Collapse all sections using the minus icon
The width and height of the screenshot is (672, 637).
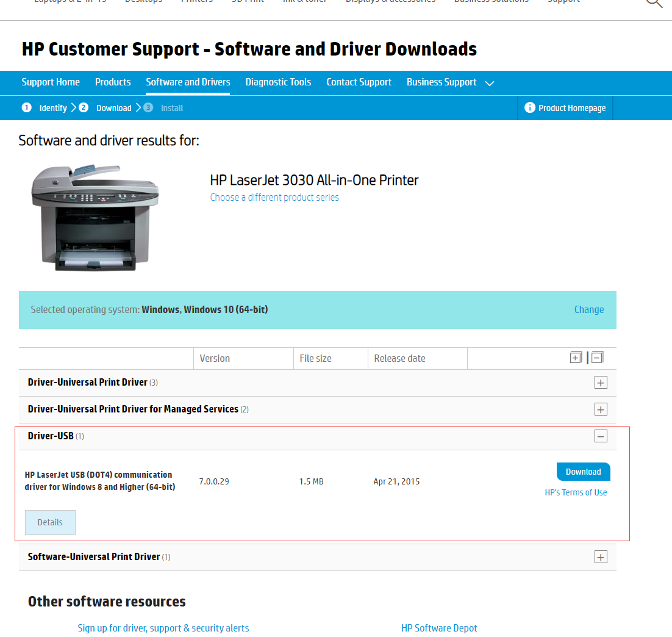[x=596, y=358]
